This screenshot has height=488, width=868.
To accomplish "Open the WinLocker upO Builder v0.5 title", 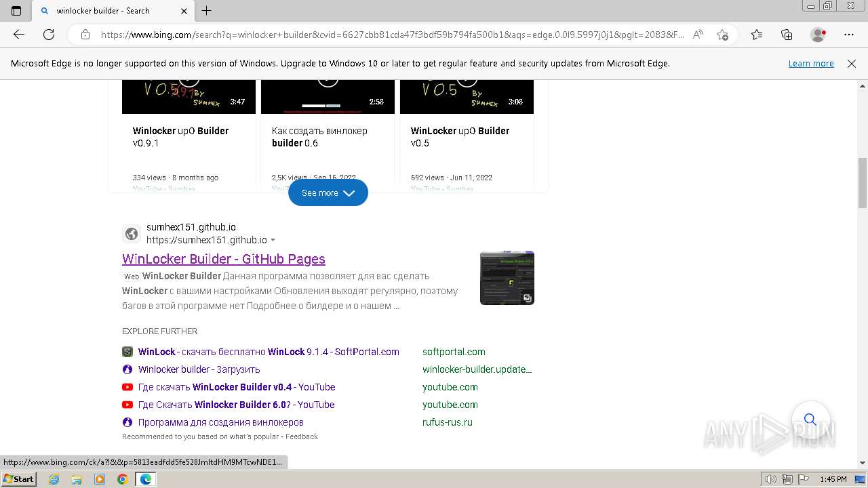I will (460, 137).
